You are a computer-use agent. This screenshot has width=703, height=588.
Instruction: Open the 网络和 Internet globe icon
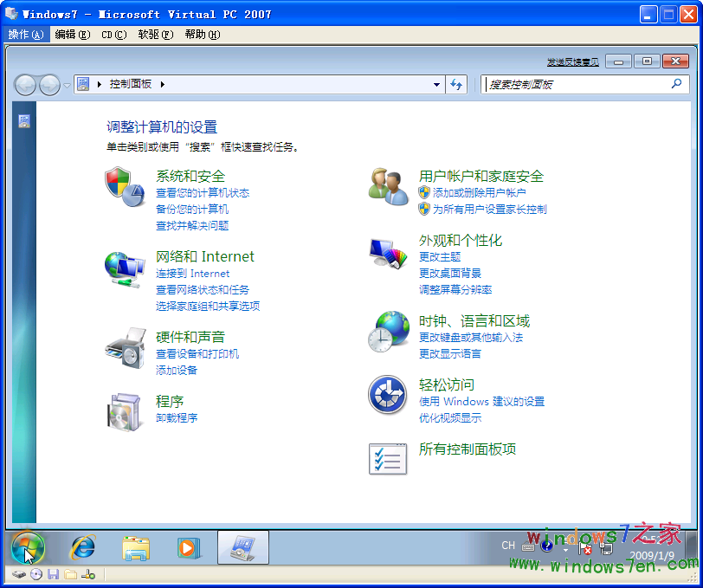pyautogui.click(x=125, y=268)
